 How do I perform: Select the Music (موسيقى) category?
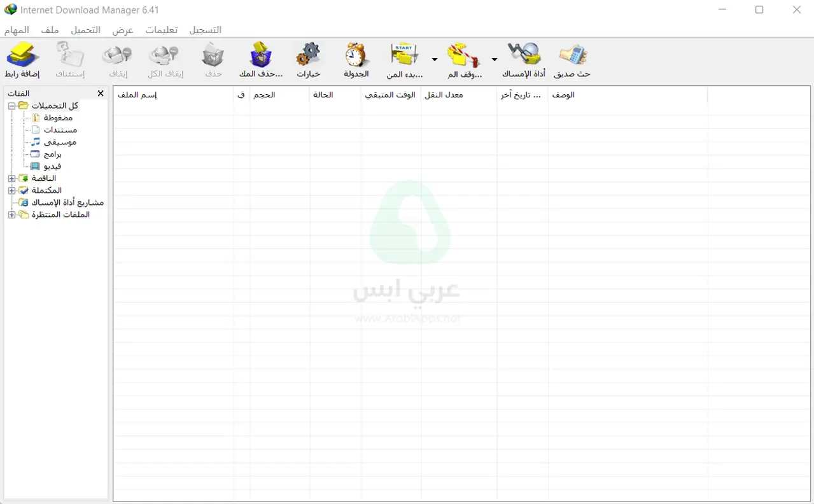pyautogui.click(x=60, y=143)
